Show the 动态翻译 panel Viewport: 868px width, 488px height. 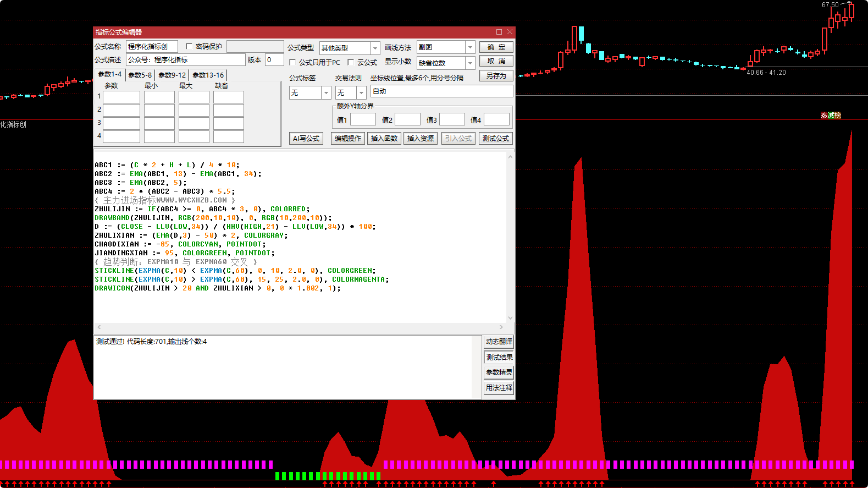499,342
